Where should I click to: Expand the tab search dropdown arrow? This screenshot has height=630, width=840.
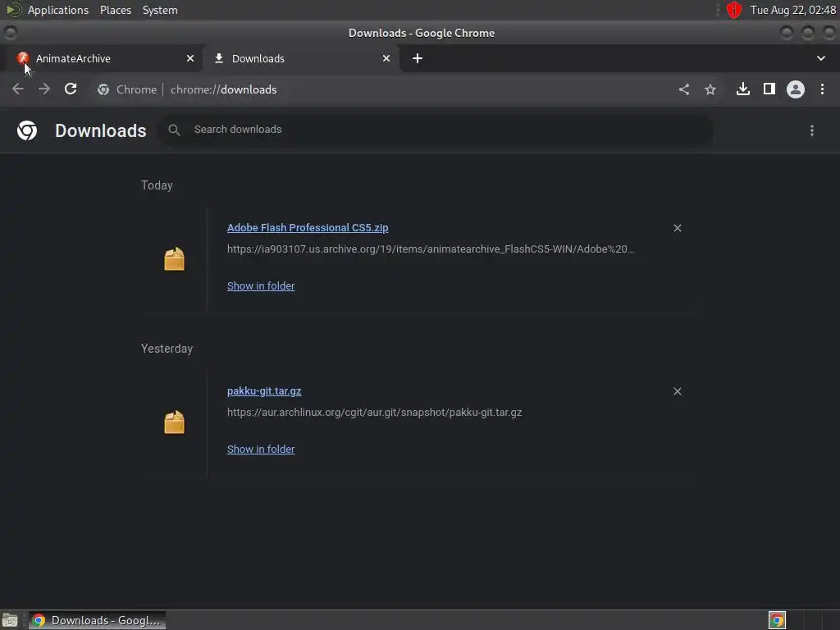(820, 58)
